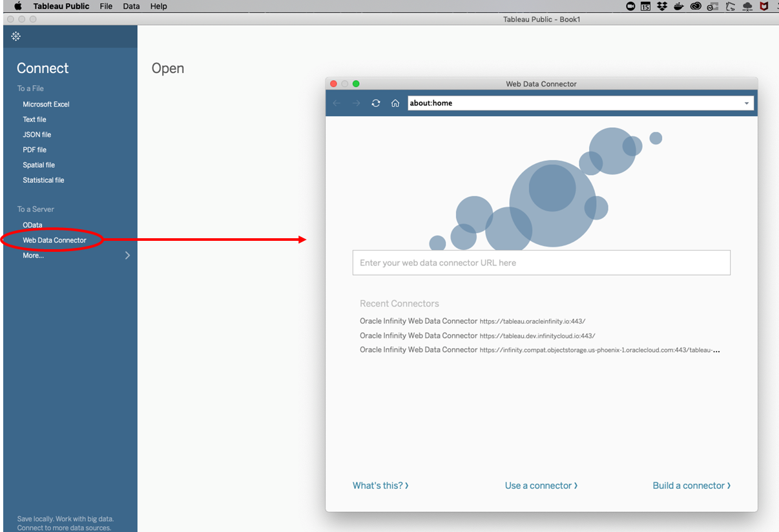Image resolution: width=779 pixels, height=532 pixels.
Task: Click the cloud network menu bar icon
Action: pyautogui.click(x=747, y=6)
